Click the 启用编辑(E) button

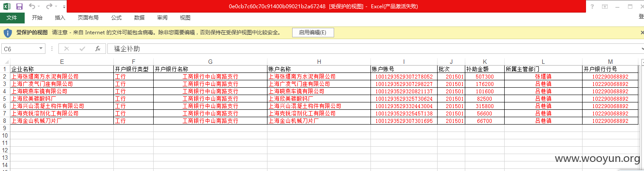pos(312,33)
